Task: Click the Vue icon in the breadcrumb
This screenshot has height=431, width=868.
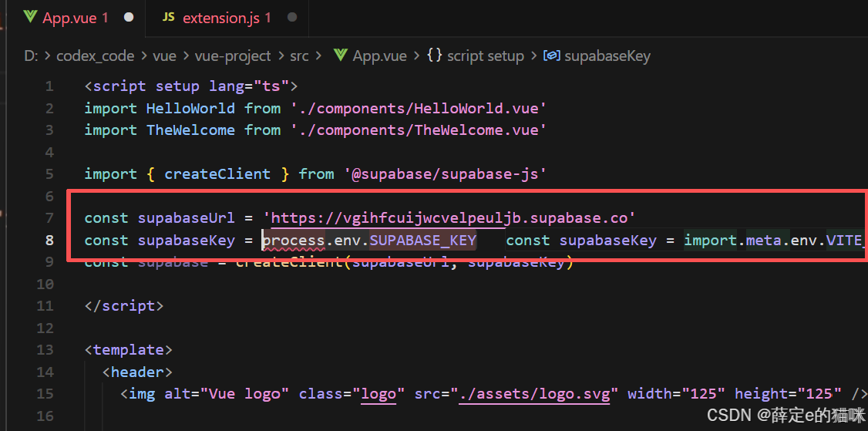Action: (341, 56)
